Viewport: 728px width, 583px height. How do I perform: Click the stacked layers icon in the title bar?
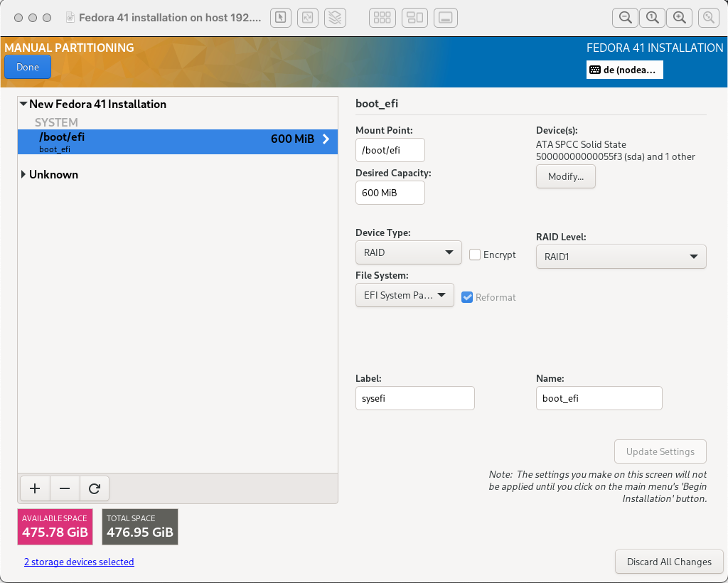(335, 18)
